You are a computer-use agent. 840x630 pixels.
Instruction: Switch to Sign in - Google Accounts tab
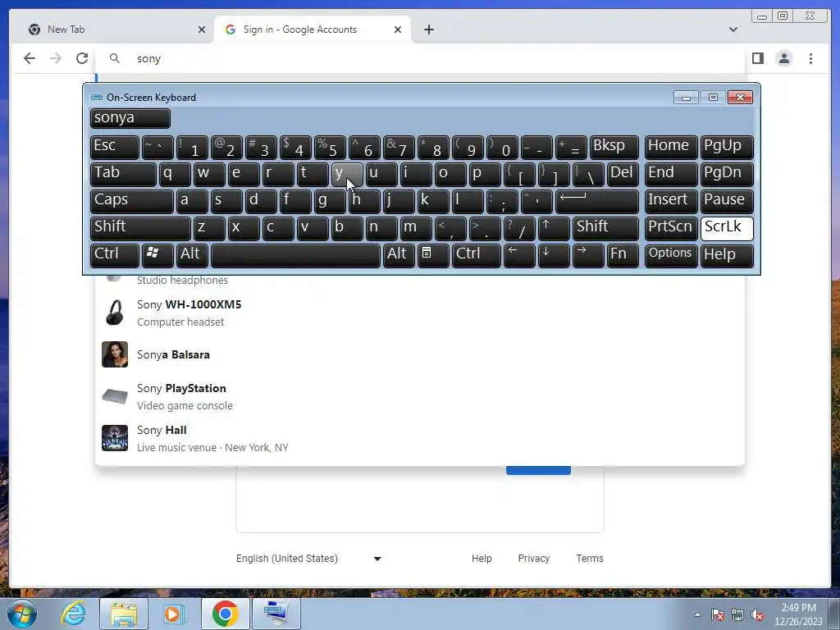click(x=313, y=30)
